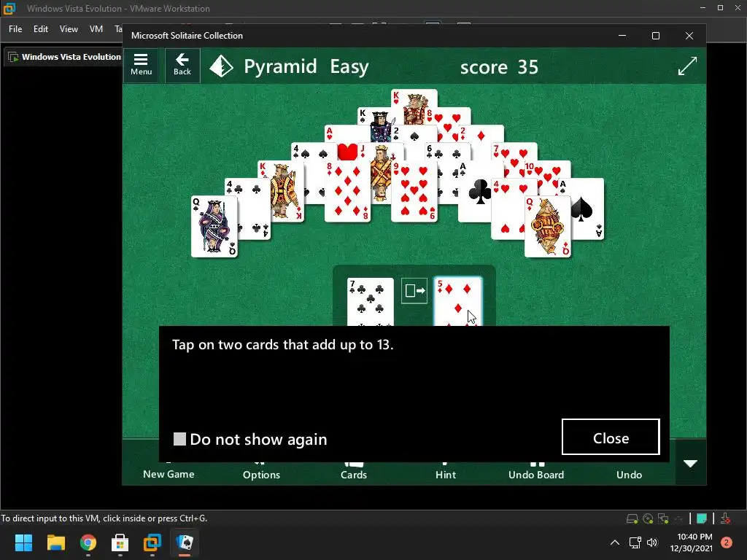Viewport: 747px width, 560px height.
Task: Close the tutorial tip dialog
Action: pyautogui.click(x=611, y=437)
